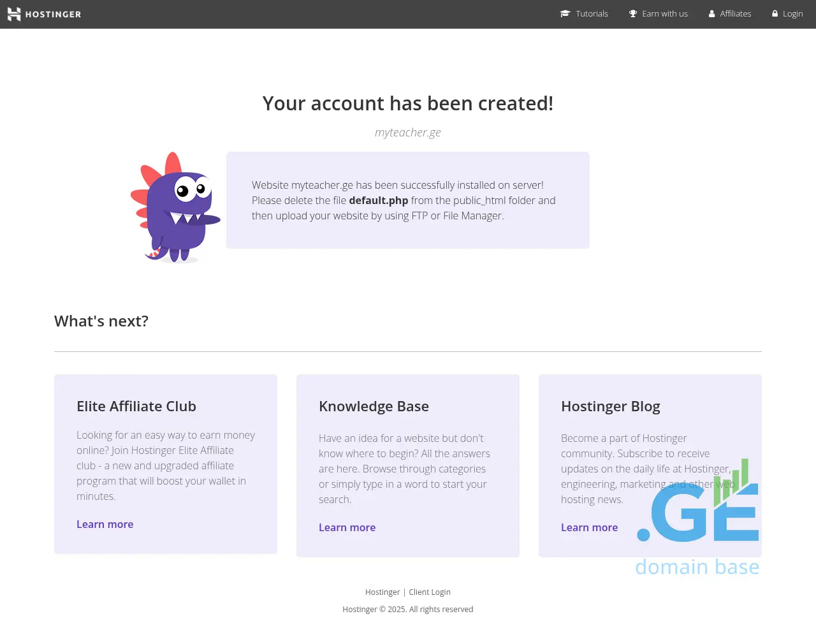
Task: Click the graduation cap Tutorials icon
Action: click(565, 13)
